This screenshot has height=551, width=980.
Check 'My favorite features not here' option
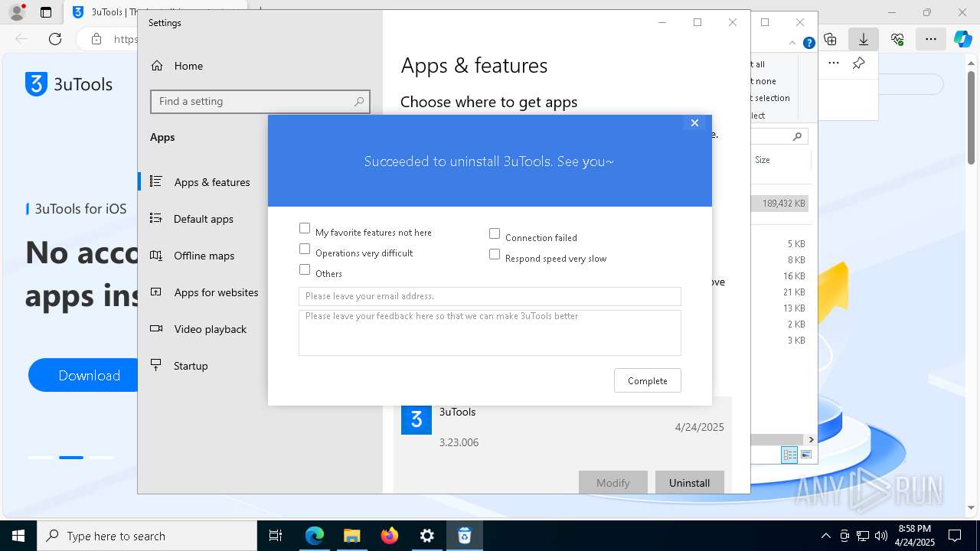[x=305, y=228]
